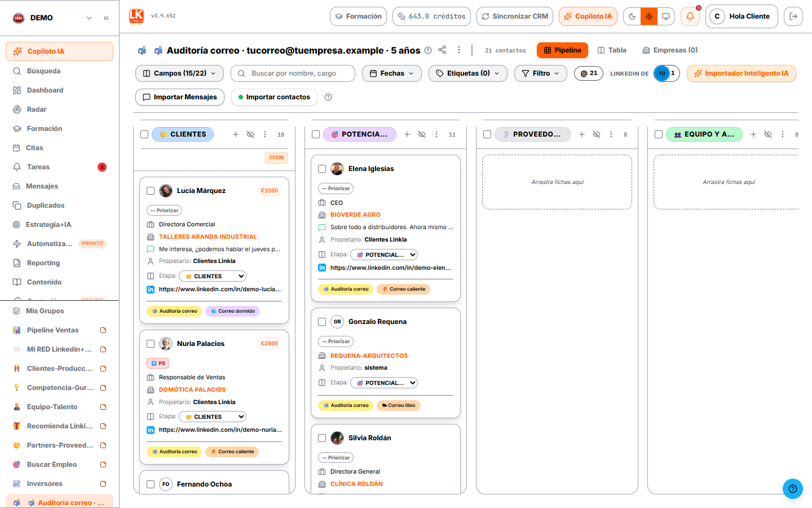Click the logout icon at top right
Screen dimensions: 812x508
[793, 16]
